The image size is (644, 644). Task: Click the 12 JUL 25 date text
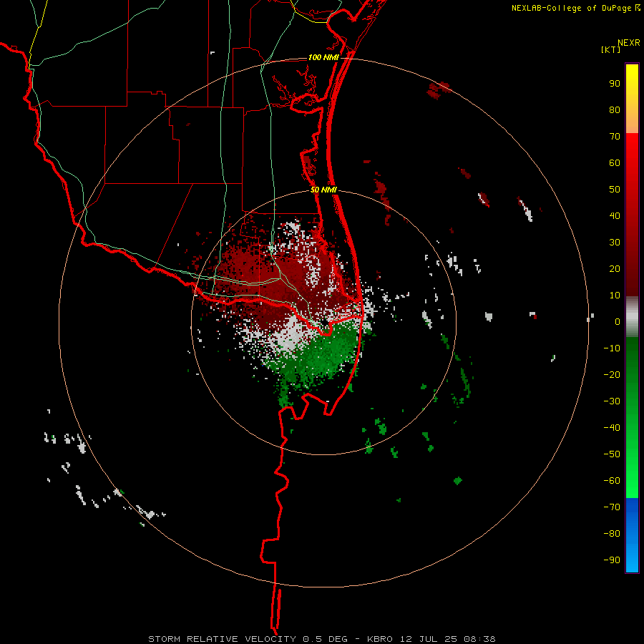[x=429, y=639]
